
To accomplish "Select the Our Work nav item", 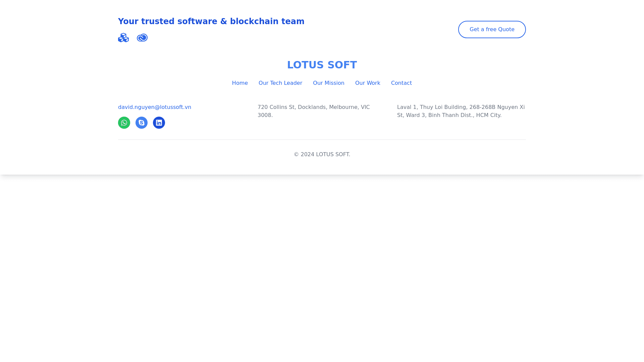I will click(x=368, y=83).
